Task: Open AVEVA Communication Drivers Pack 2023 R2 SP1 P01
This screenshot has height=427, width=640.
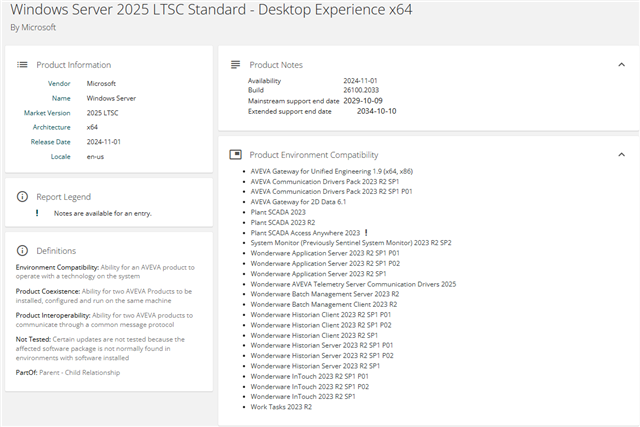Action: (x=331, y=191)
